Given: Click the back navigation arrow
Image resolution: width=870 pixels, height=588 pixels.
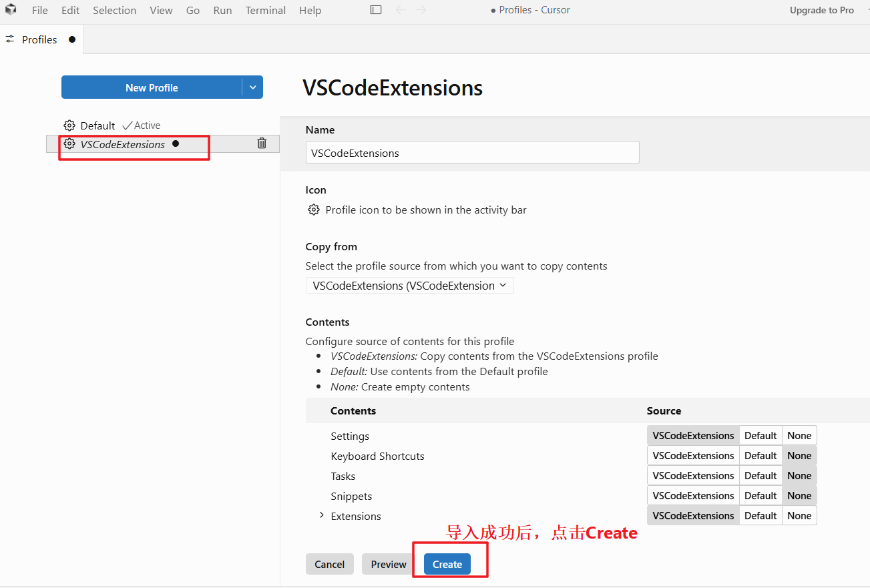Looking at the screenshot, I should click(401, 10).
